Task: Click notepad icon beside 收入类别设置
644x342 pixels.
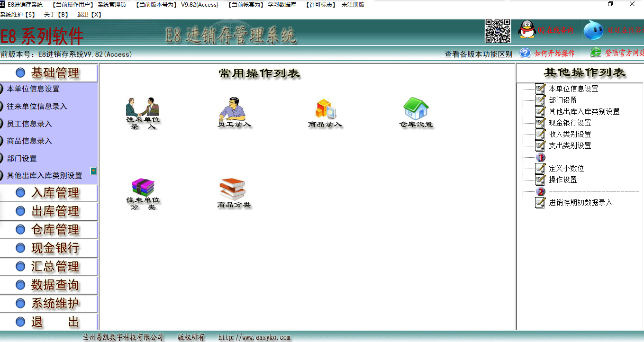Action: (x=540, y=134)
